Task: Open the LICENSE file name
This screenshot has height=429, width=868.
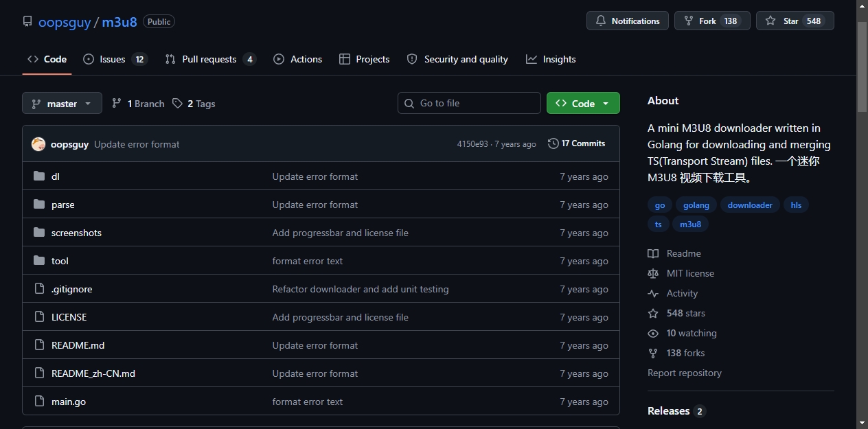Action: coord(69,317)
